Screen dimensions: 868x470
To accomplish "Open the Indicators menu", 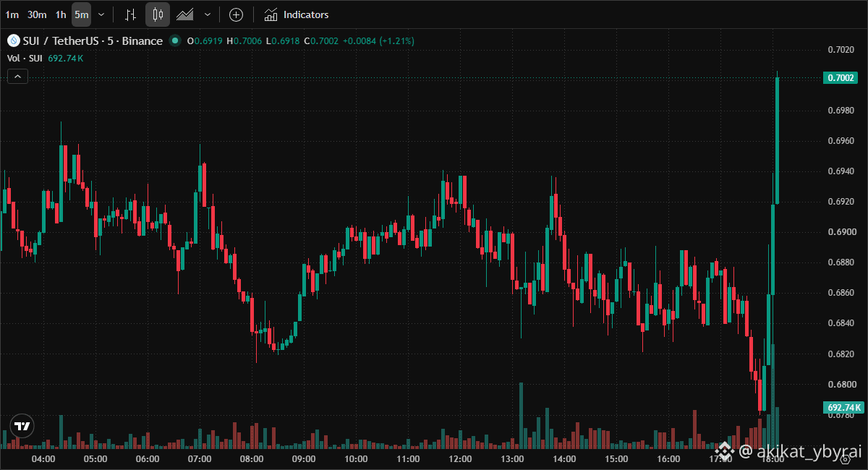I will click(x=296, y=14).
